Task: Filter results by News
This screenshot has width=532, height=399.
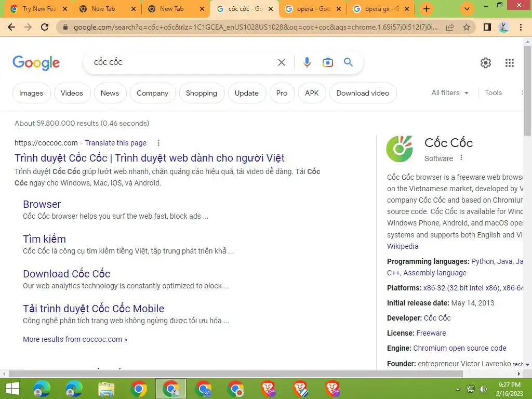Action: [x=110, y=93]
